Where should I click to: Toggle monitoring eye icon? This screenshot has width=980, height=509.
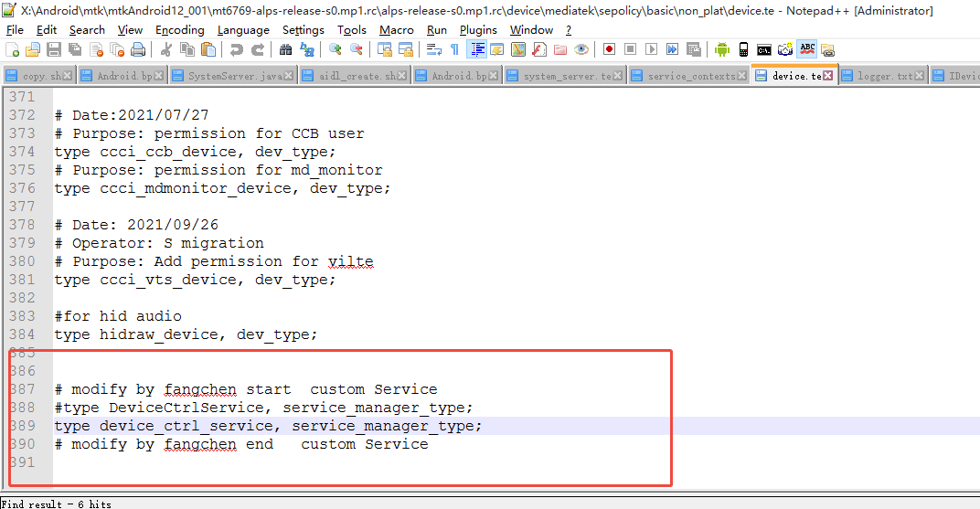click(581, 50)
